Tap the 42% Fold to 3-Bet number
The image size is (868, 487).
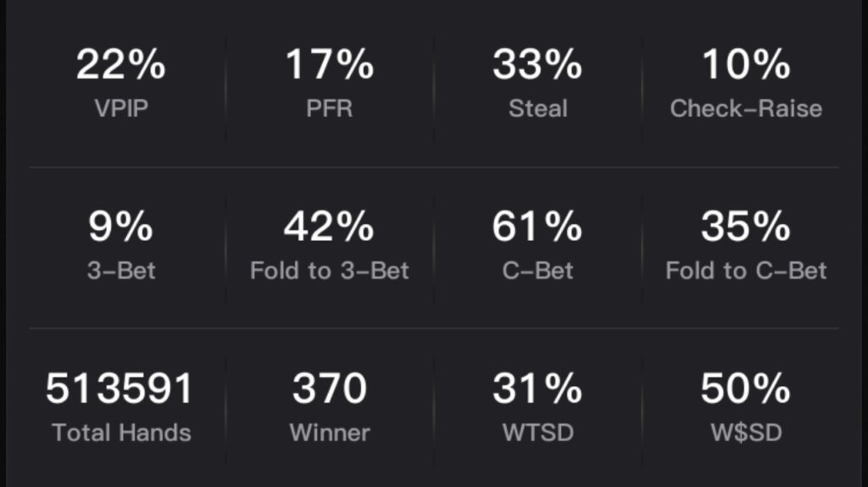(329, 227)
